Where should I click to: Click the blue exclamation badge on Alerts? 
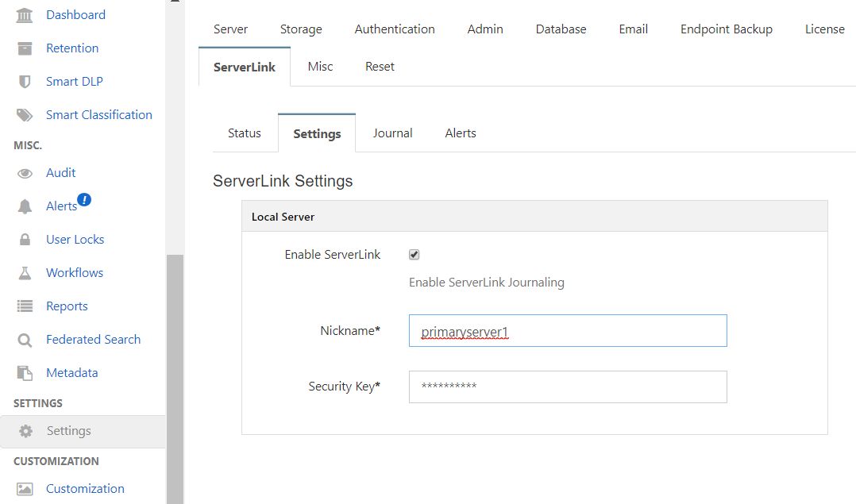coord(84,200)
